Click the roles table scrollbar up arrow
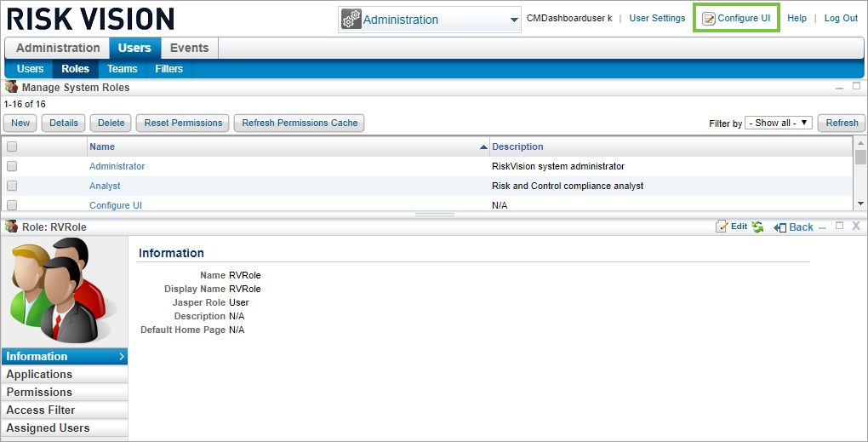Viewport: 868px width, 442px height. 860,143
